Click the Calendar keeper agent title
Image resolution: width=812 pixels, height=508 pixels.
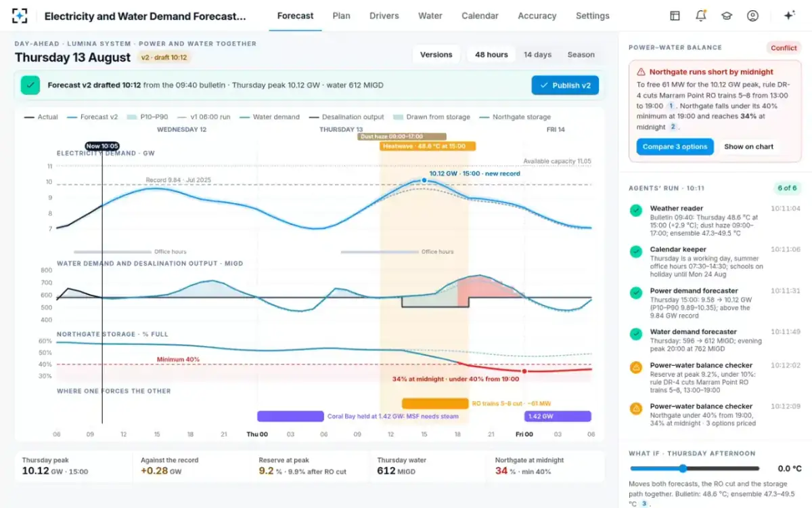pyautogui.click(x=678, y=249)
